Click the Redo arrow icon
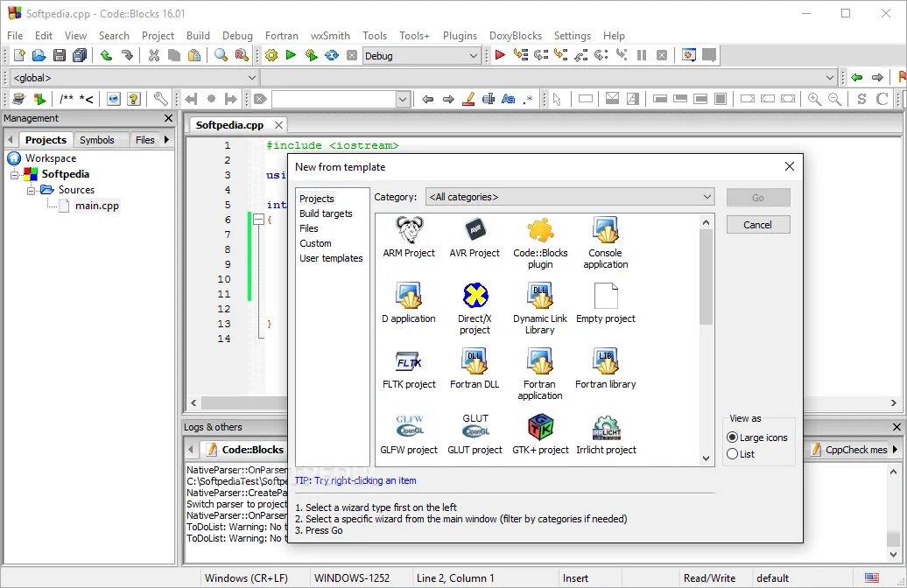This screenshot has width=907, height=588. point(127,55)
